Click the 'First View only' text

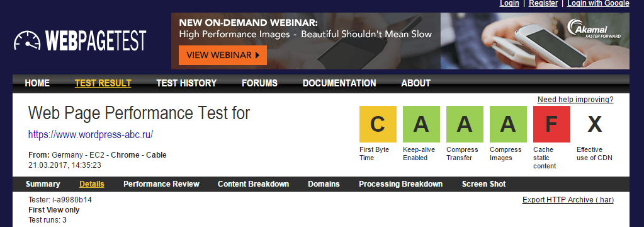54,210
